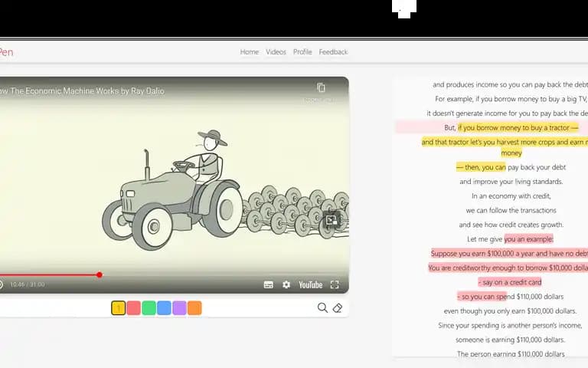The height and width of the screenshot is (368, 588).
Task: Click transcript line 'so you can spend $110,000 dollars'
Action: point(511,297)
